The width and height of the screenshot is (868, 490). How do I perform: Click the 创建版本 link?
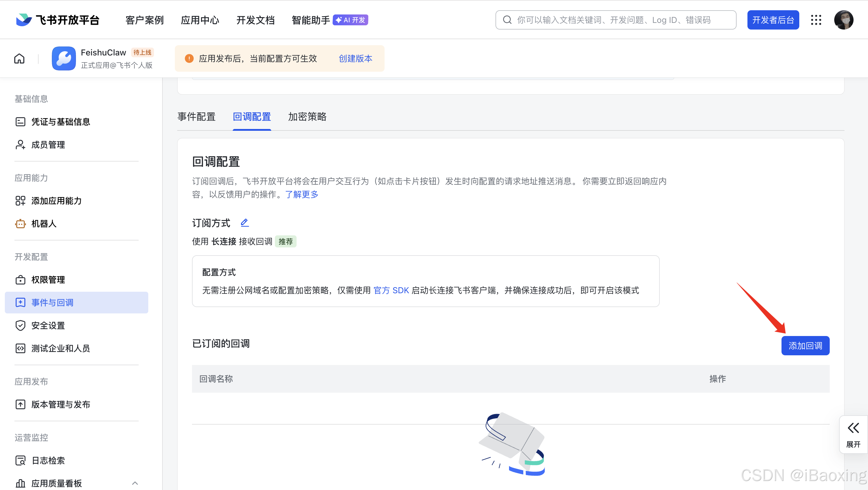(x=355, y=58)
